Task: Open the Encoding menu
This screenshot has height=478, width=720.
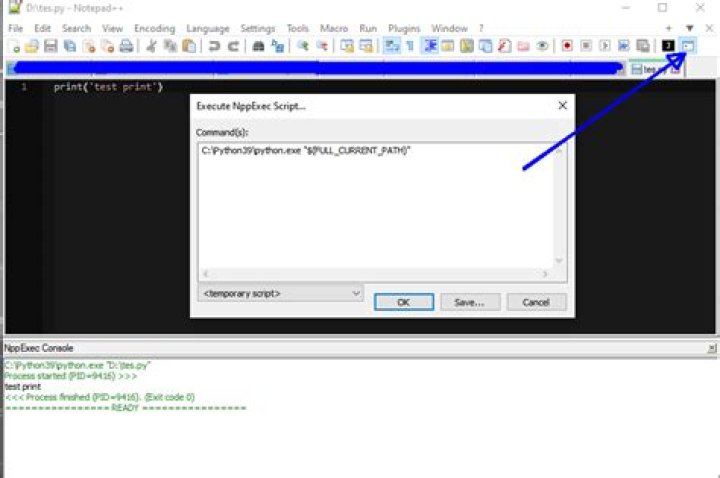Action: tap(155, 28)
